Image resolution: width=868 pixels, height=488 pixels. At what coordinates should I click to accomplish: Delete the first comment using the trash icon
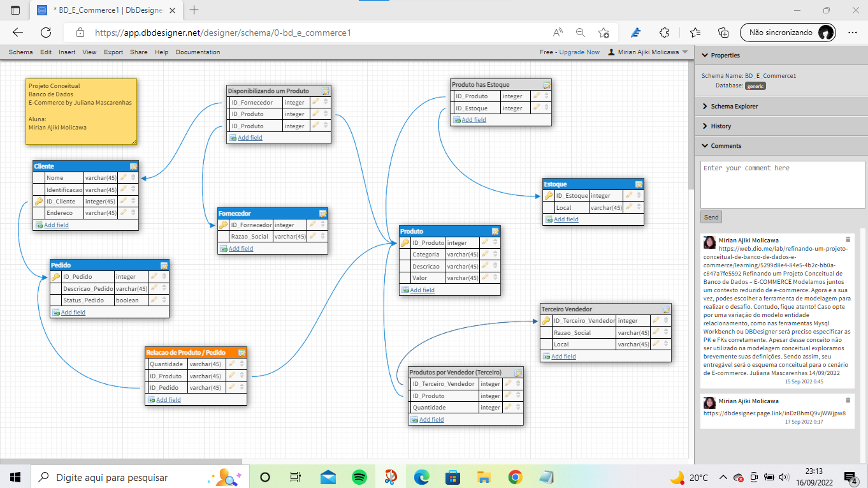(x=847, y=239)
